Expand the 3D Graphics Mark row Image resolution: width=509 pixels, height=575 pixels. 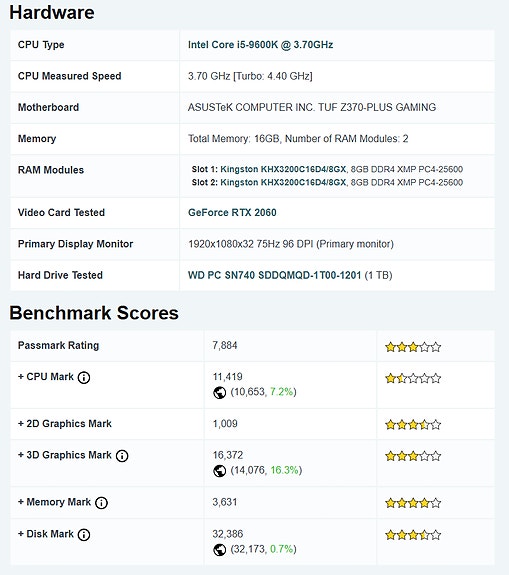point(65,455)
